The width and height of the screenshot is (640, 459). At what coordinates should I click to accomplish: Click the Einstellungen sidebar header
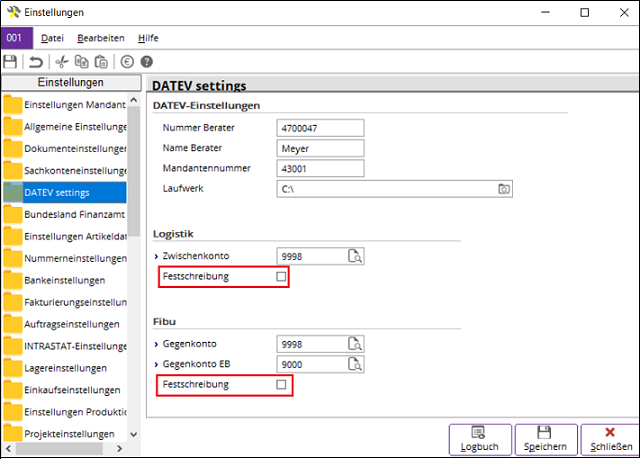71,82
